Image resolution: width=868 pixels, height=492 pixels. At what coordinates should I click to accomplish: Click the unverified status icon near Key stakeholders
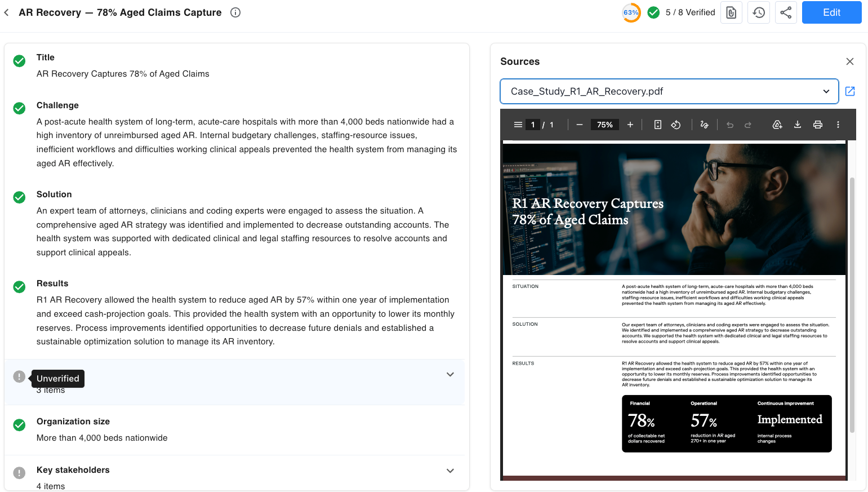pyautogui.click(x=19, y=473)
